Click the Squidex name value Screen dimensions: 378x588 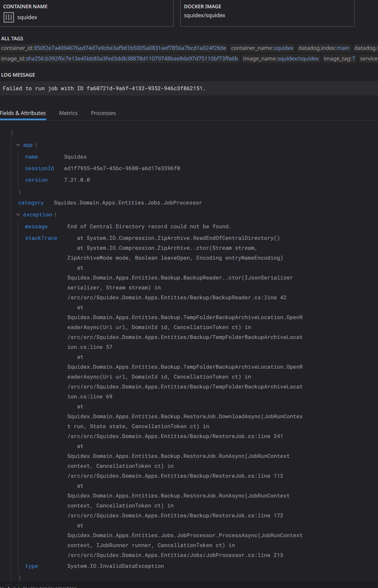75,157
